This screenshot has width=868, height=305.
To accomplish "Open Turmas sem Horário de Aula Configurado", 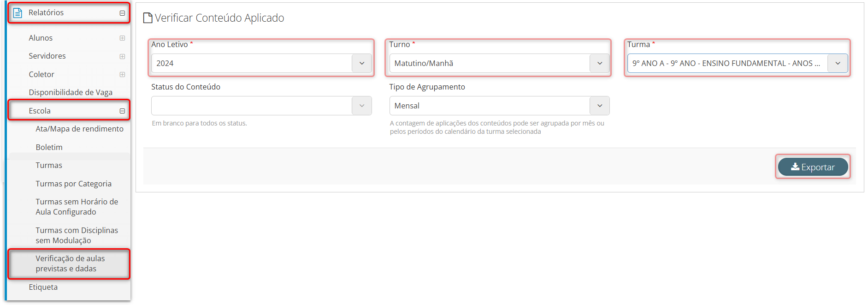I will 77,207.
